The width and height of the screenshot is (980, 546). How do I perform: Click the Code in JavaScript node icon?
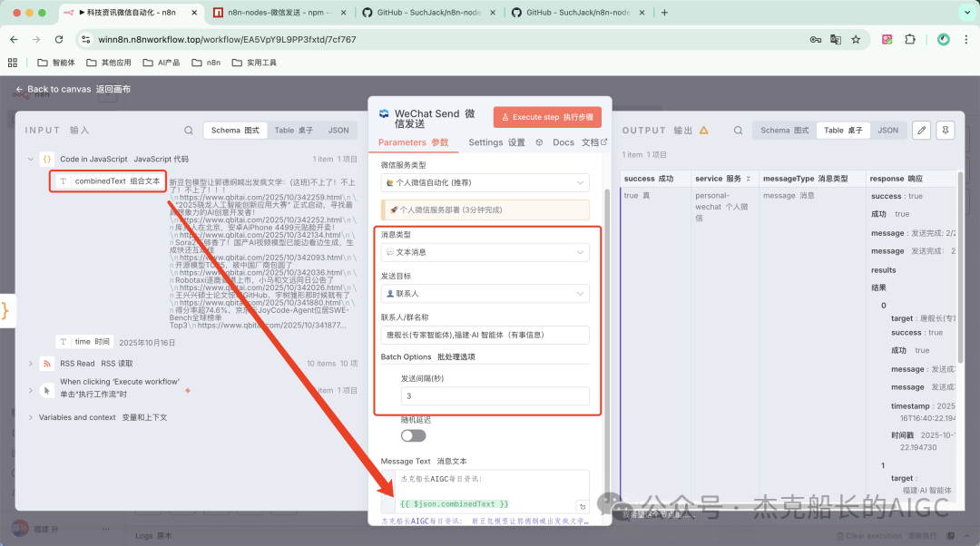pos(47,159)
